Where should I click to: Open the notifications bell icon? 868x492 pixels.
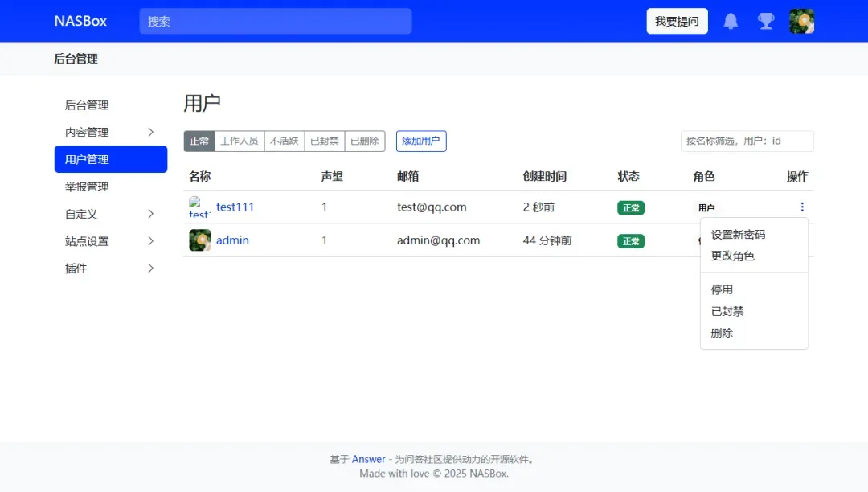(731, 21)
